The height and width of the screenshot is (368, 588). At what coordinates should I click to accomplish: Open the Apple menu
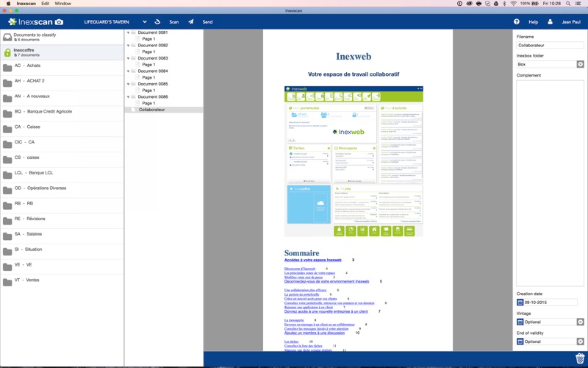[8, 4]
